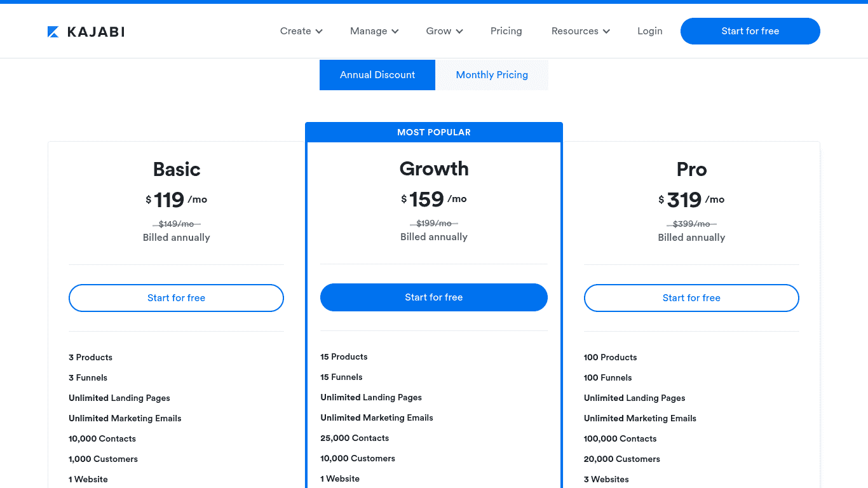This screenshot has width=868, height=488.
Task: Click the struck-through $149/mo price
Action: coord(177,224)
